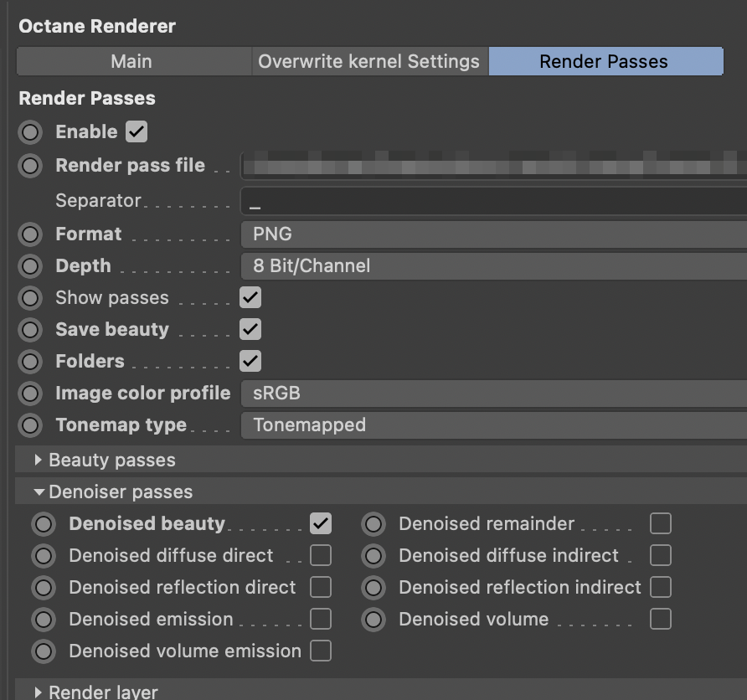
Task: Switch to the Main tab
Action: [x=131, y=62]
